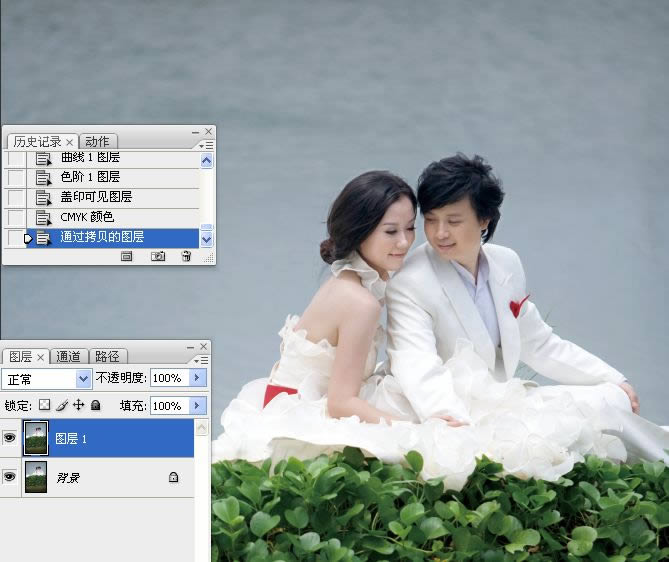Expand the 填充 fill slider arrow
The image size is (669, 562).
click(x=197, y=406)
